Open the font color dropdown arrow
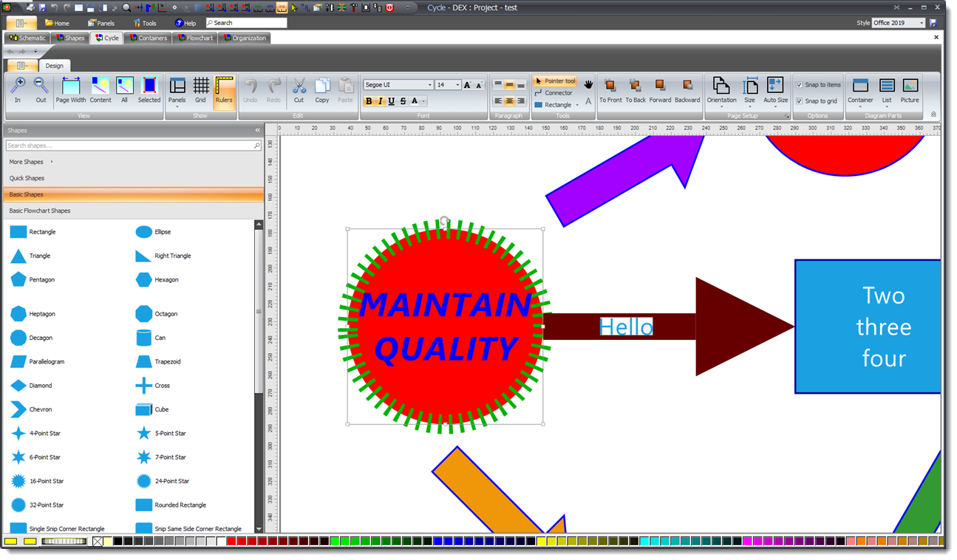957x560 pixels. point(423,101)
